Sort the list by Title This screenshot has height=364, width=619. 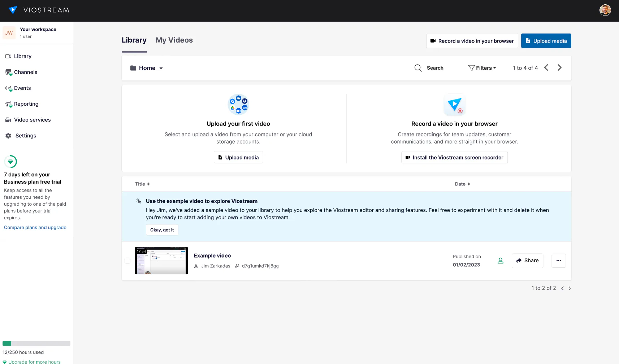[142, 184]
